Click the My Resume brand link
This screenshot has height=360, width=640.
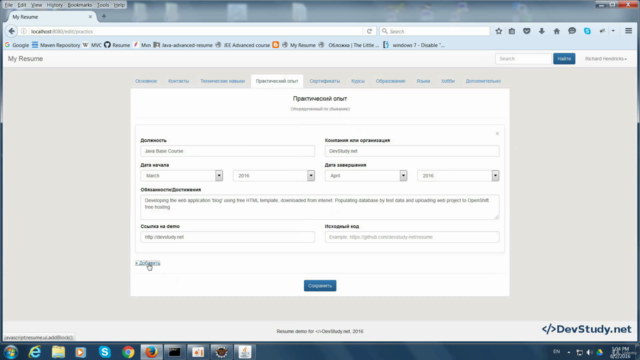pos(25,59)
